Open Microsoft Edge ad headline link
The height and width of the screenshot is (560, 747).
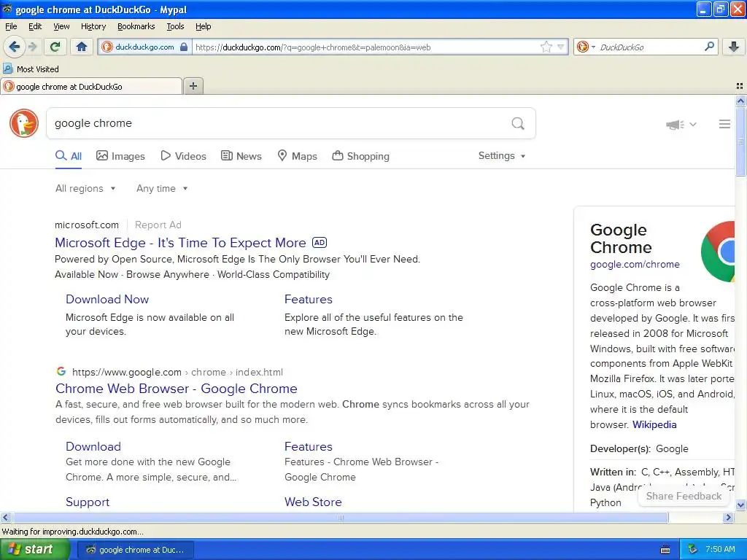coord(181,243)
